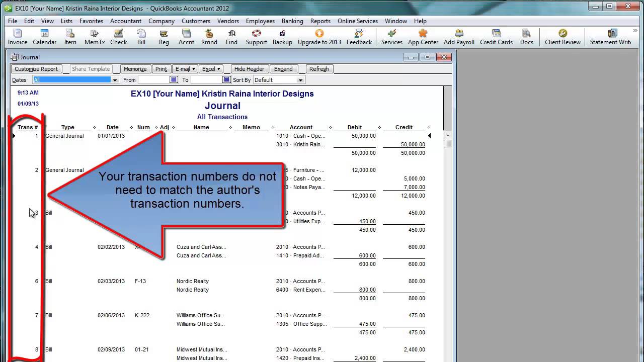Click the Type column header

(x=67, y=127)
